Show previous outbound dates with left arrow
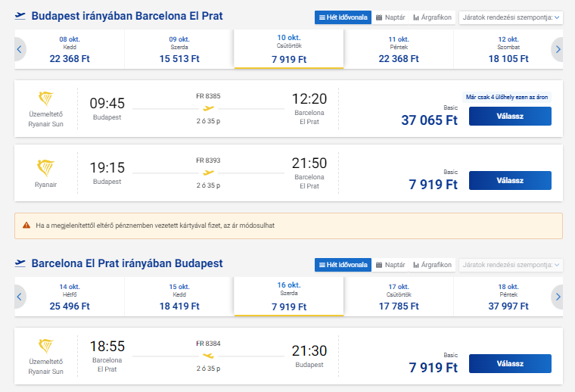Screen dimensions: 575x392 20,50
